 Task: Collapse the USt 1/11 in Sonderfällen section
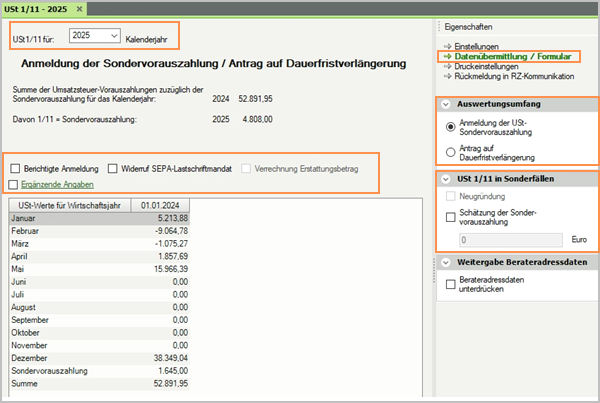click(x=445, y=179)
